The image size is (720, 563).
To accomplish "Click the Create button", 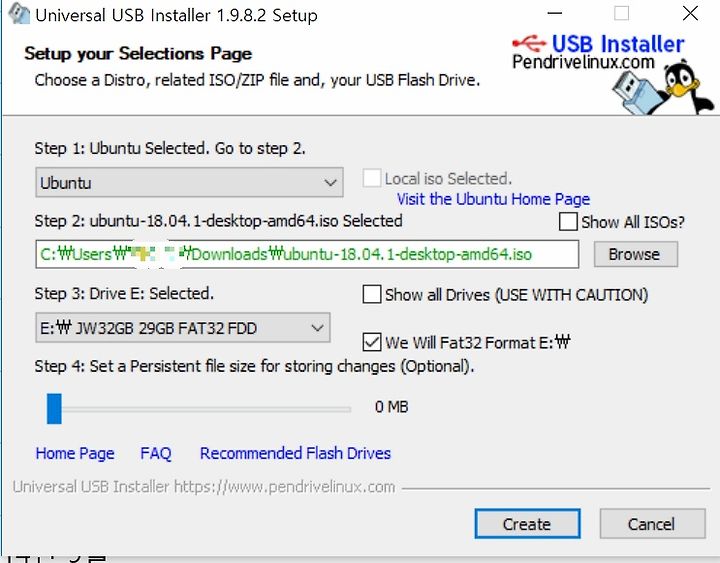I will click(527, 524).
